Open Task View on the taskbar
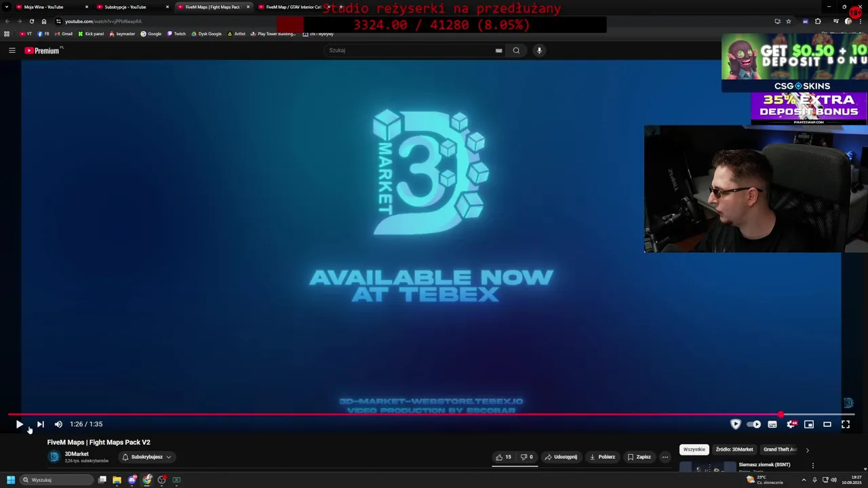 (x=102, y=480)
